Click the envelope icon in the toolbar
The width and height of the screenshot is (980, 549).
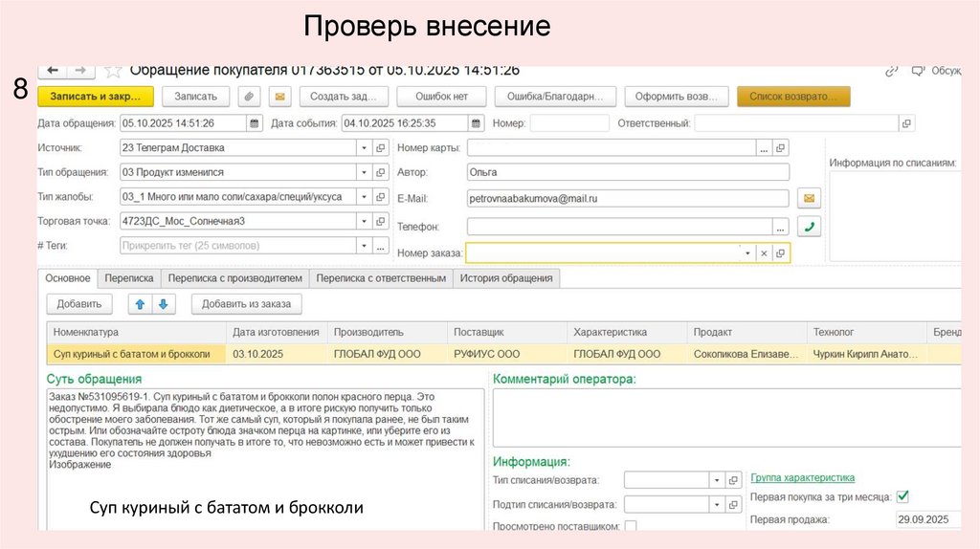tap(279, 97)
